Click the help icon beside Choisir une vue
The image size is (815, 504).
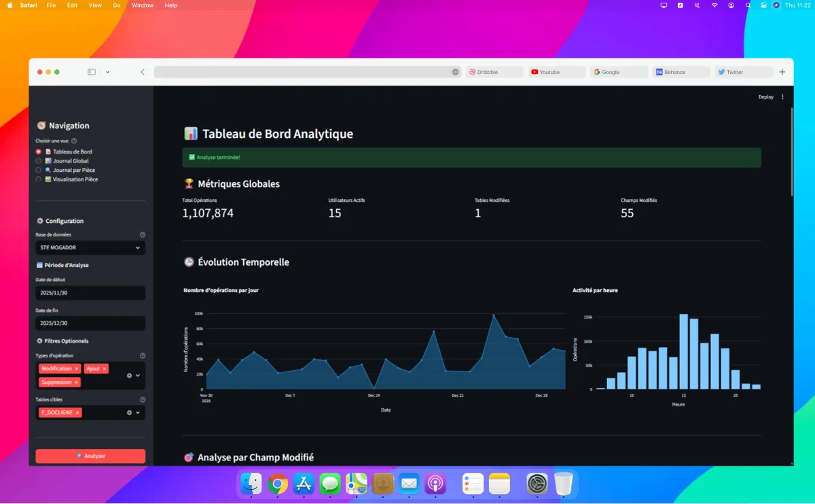73,140
